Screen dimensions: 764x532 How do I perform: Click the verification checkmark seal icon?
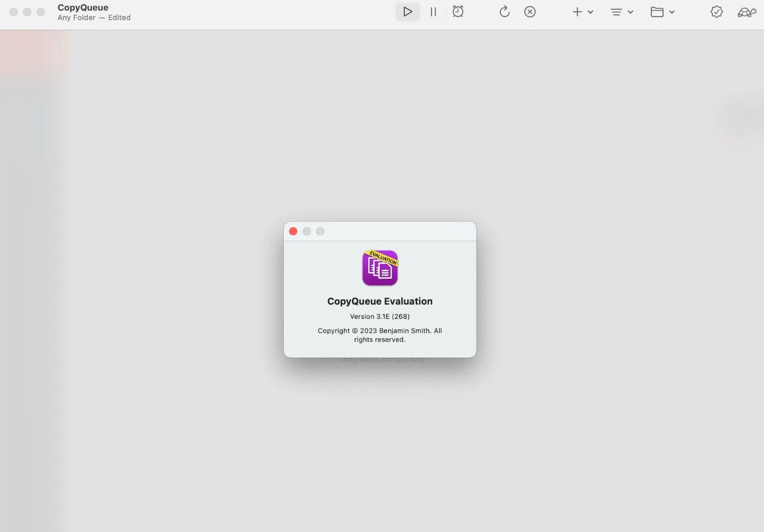click(717, 12)
